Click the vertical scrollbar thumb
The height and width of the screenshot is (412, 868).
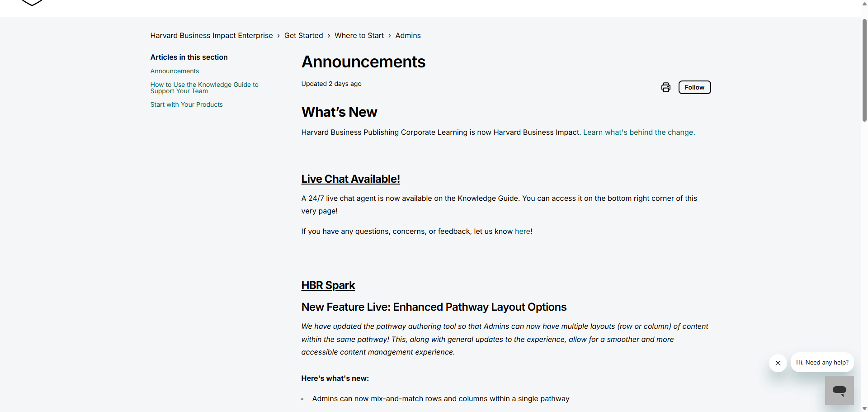(x=864, y=70)
